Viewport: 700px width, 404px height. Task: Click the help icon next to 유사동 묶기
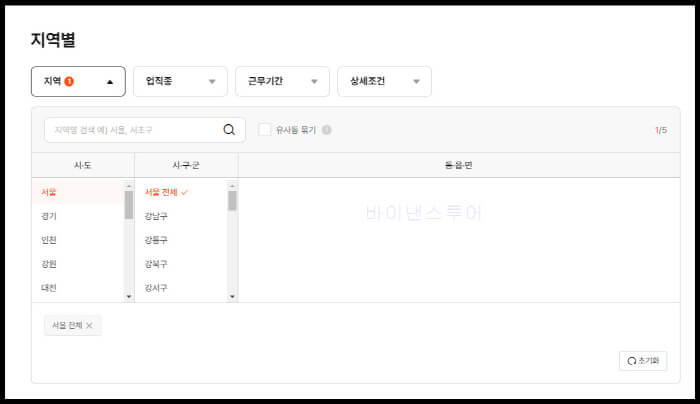(x=327, y=130)
